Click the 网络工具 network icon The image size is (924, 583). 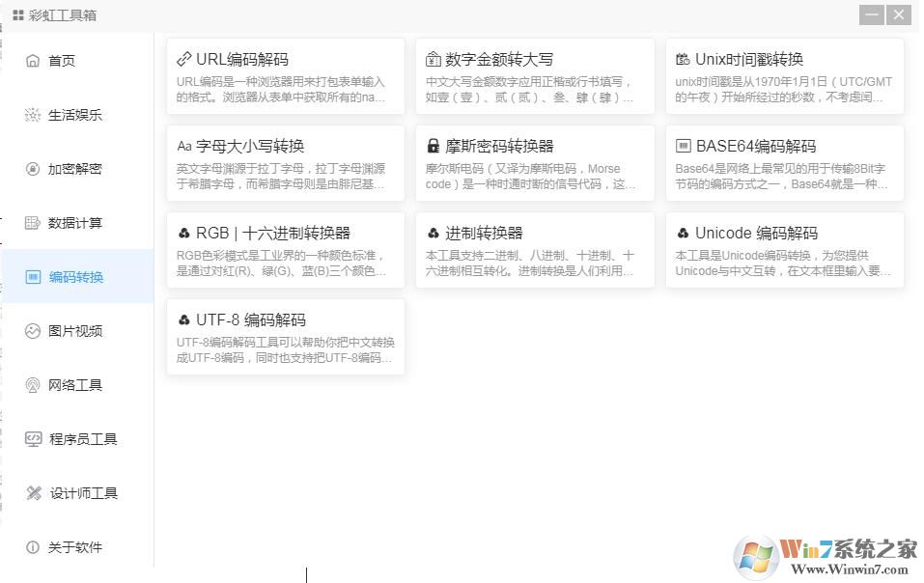(33, 384)
